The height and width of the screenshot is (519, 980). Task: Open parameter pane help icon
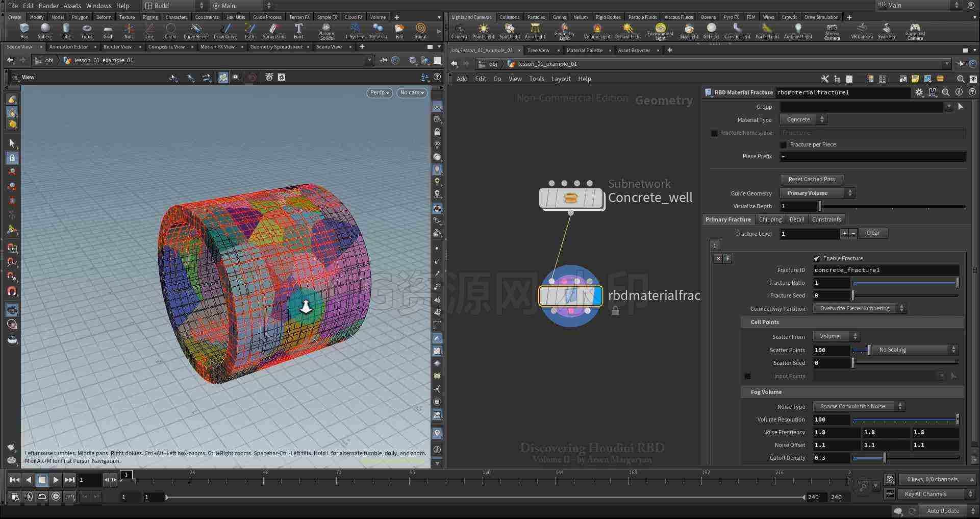(x=972, y=92)
